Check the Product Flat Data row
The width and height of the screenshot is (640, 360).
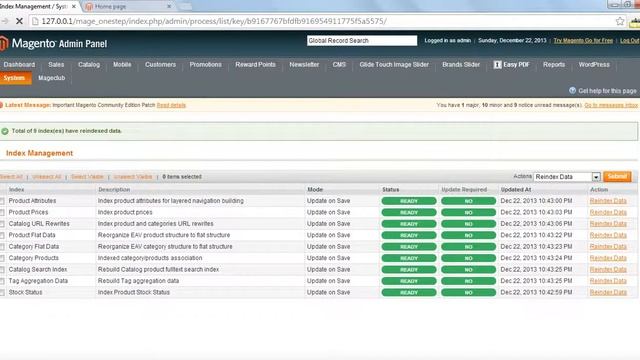pos(2,236)
